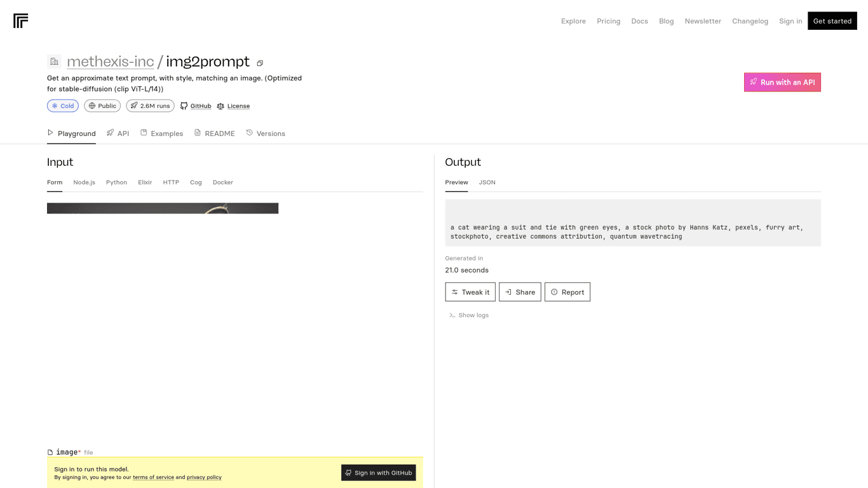Viewport: 868px width, 488px height.
Task: Click the methexis-inc organization avatar icon
Action: point(54,62)
